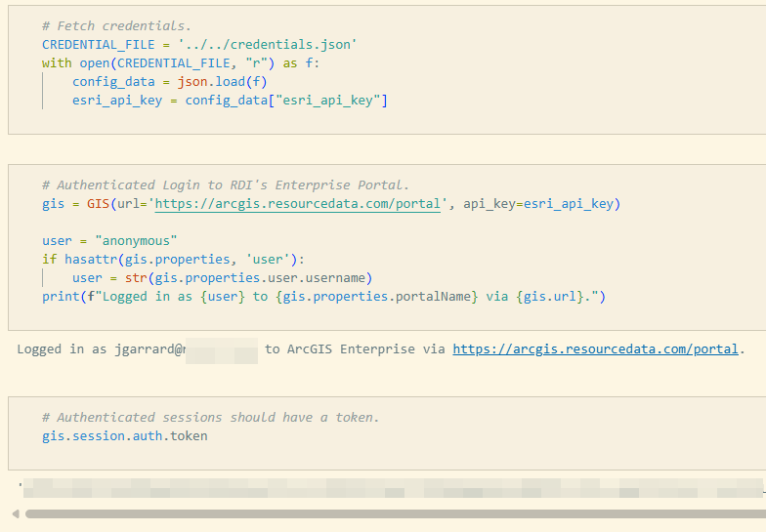Click the 'Authenticated Login to RDI's Enterprise Portal' comment
The width and height of the screenshot is (766, 532).
pos(225,185)
